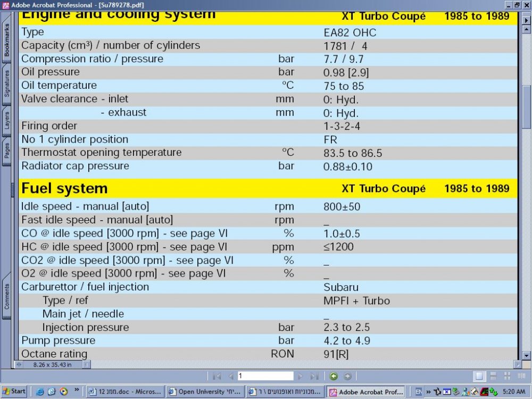
Task: Select the Facing pages layout icon
Action: tap(521, 376)
